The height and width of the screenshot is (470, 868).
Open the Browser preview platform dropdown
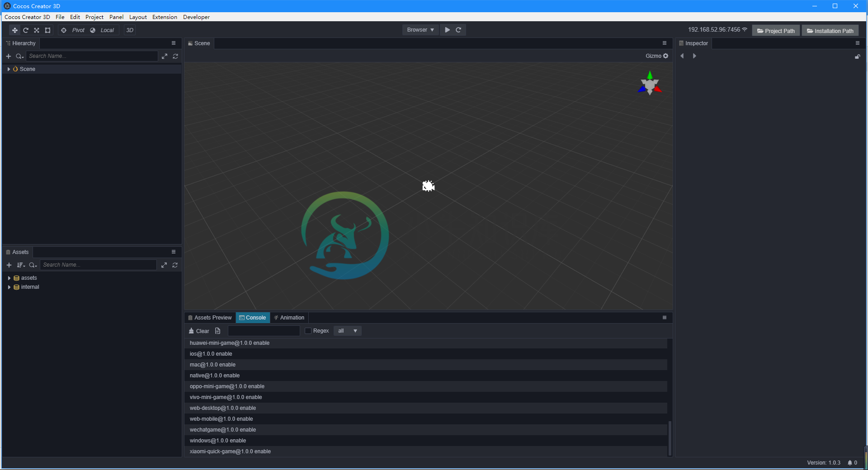(420, 30)
